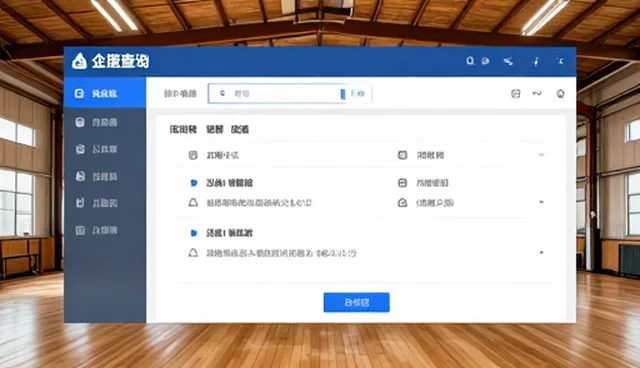Expand the arrow at the second entry's end
The image size is (640, 368).
tap(542, 202)
